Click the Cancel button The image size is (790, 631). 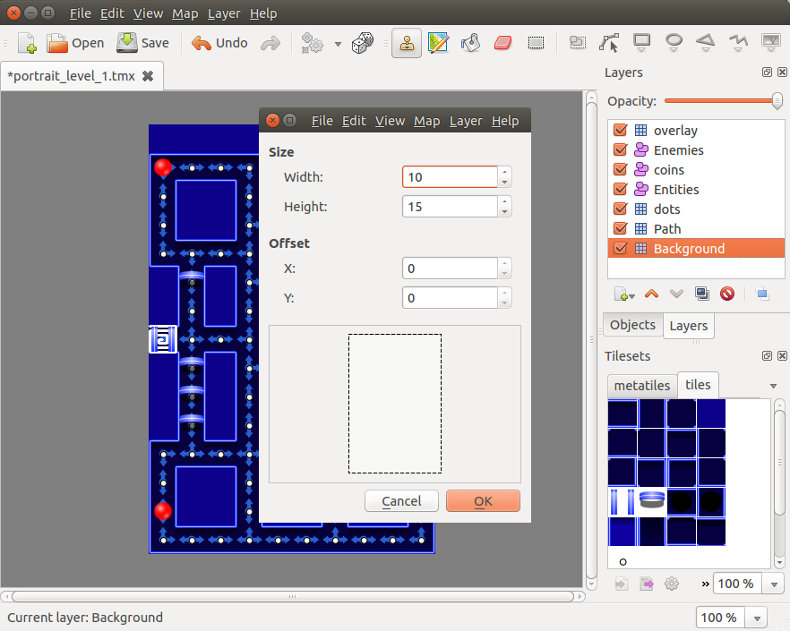coord(402,501)
